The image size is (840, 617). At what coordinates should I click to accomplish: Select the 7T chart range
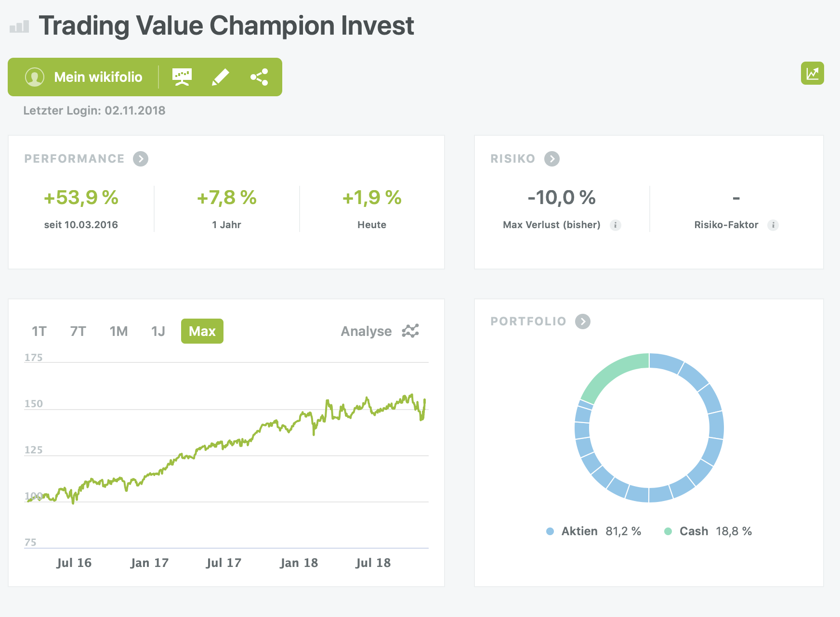(x=78, y=331)
